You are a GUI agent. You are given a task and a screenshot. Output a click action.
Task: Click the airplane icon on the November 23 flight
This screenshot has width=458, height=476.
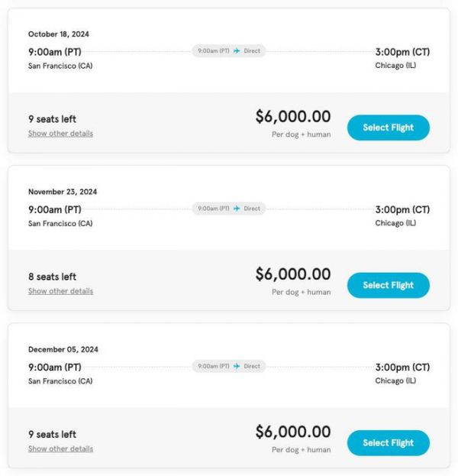[237, 209]
